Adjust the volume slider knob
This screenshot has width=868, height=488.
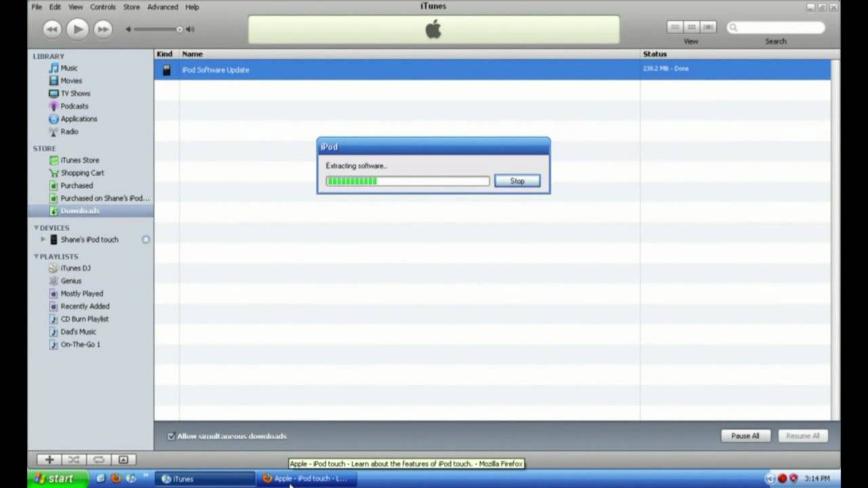(179, 29)
